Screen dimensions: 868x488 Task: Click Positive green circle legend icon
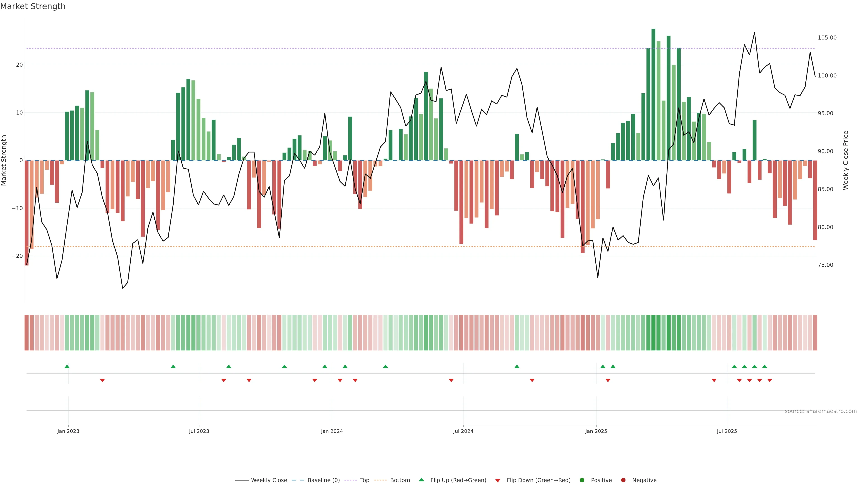click(582, 480)
